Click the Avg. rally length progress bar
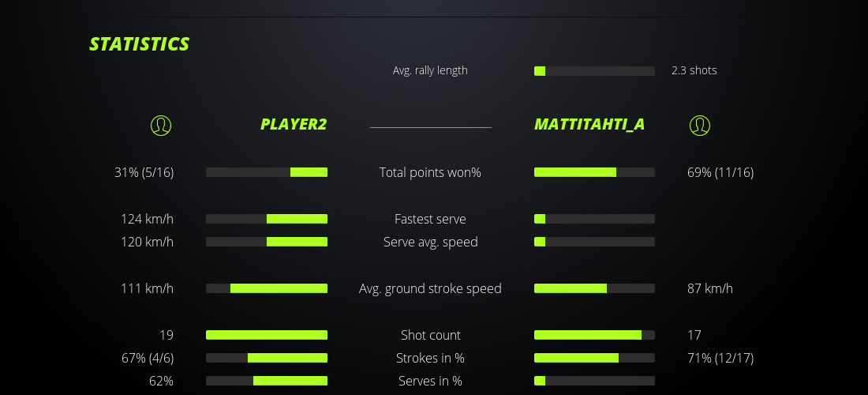The height and width of the screenshot is (395, 868). tap(594, 71)
